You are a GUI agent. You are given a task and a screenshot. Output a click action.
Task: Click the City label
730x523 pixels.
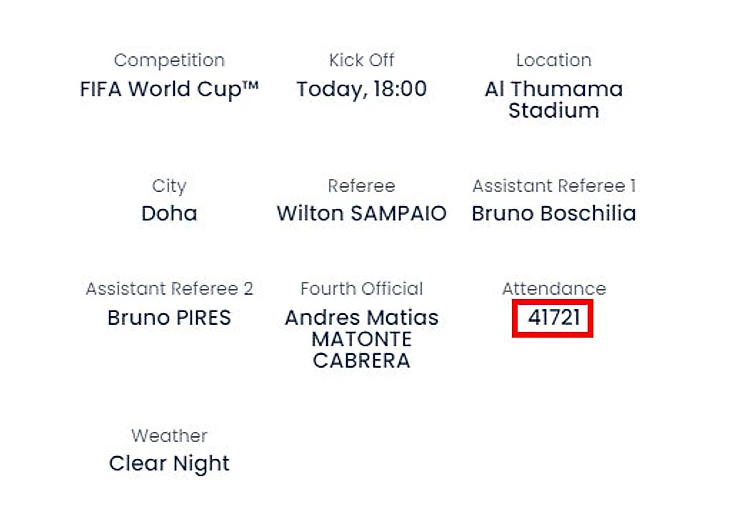point(169,185)
